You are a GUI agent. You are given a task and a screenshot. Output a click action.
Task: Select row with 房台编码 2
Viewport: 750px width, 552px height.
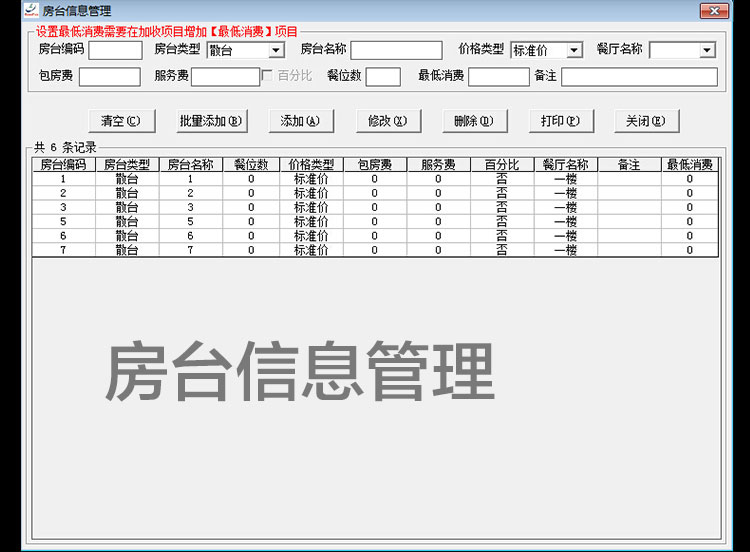pyautogui.click(x=375, y=193)
